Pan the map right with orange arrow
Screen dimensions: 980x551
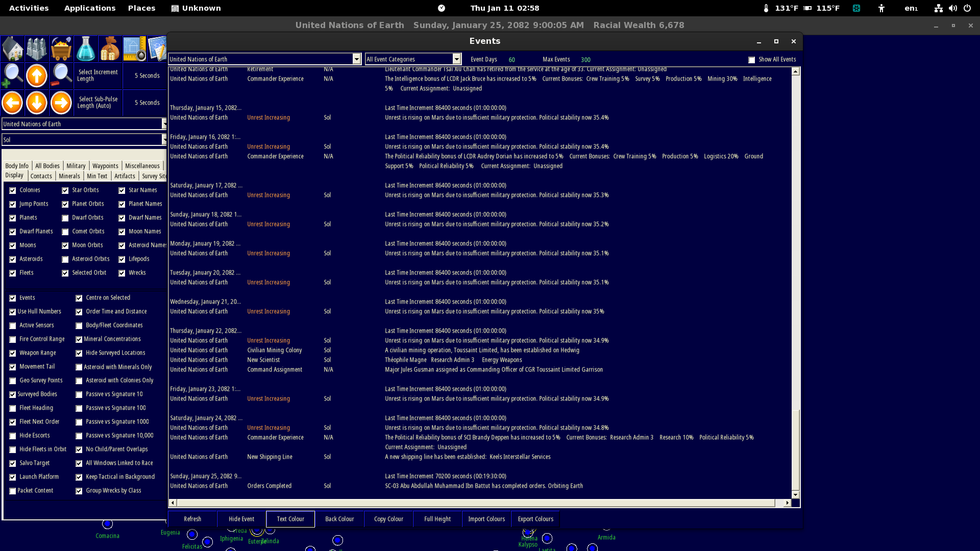(x=61, y=103)
